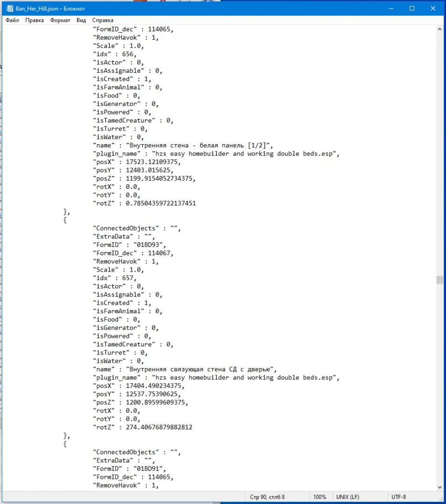
Task: Click the scrollbar down arrow
Action: click(439, 487)
